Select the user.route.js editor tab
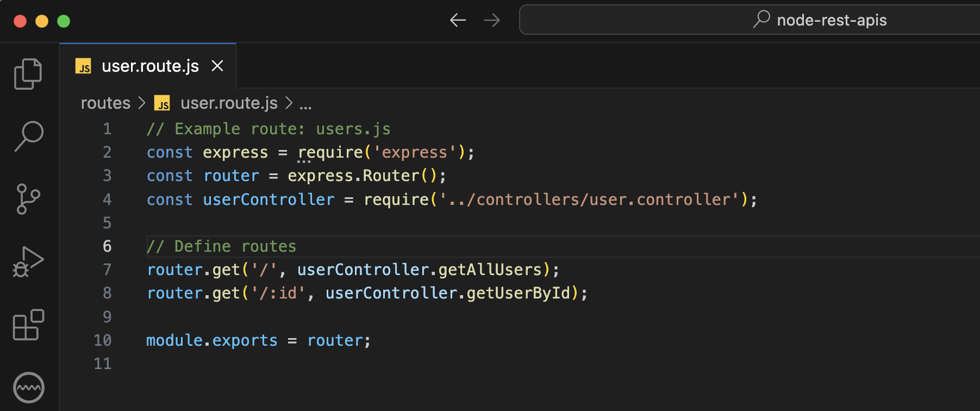The height and width of the screenshot is (411, 980). 150,66
